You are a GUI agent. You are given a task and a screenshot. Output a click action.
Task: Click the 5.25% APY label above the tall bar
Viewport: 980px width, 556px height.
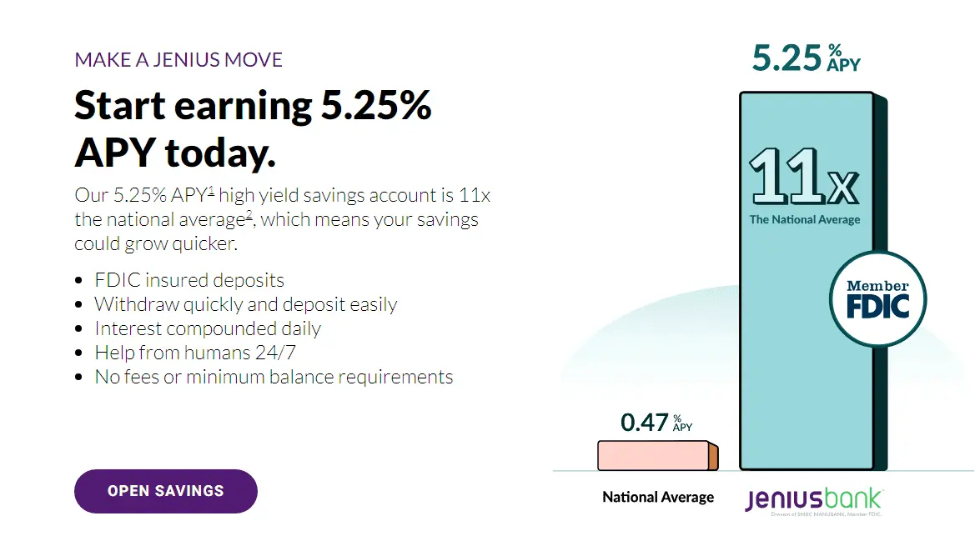805,58
